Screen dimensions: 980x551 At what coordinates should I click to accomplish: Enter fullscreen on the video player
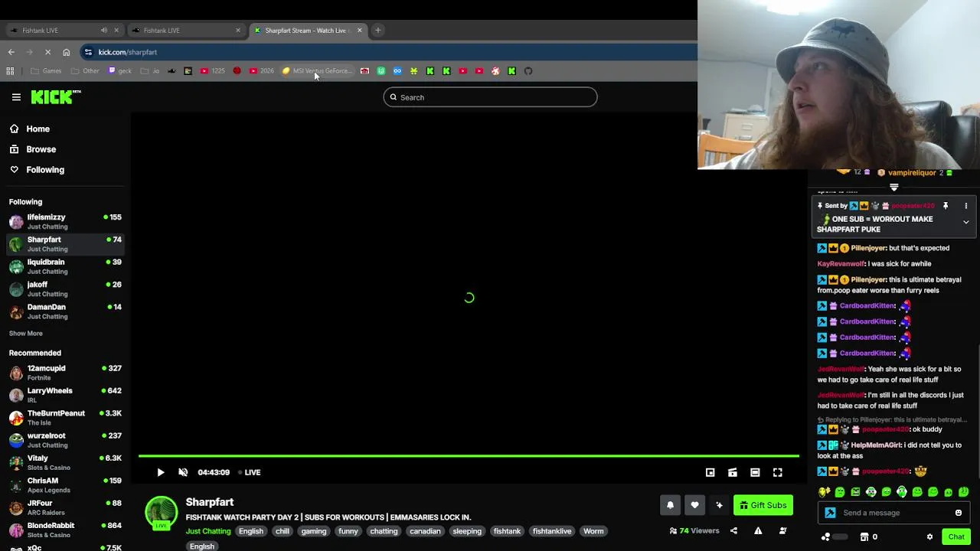pos(778,472)
